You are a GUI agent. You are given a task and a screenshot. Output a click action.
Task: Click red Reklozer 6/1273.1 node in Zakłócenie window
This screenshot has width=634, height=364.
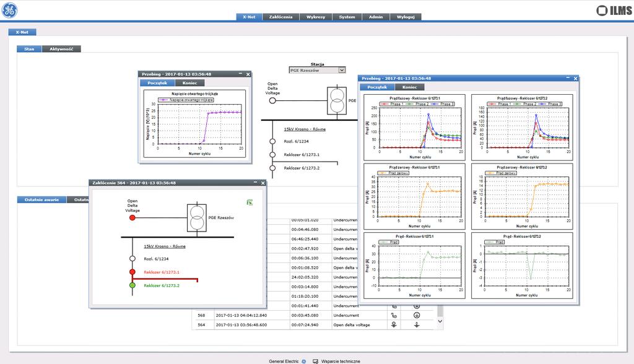coord(132,272)
